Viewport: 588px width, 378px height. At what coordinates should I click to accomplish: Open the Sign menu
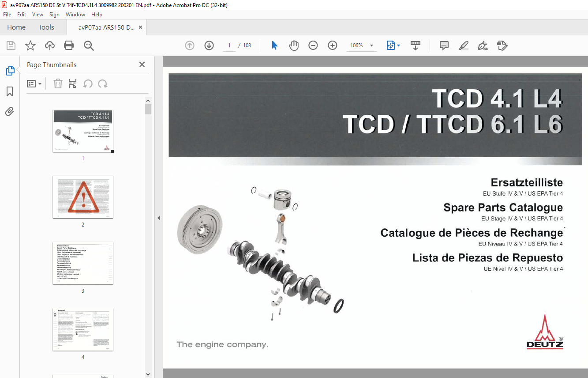point(54,15)
